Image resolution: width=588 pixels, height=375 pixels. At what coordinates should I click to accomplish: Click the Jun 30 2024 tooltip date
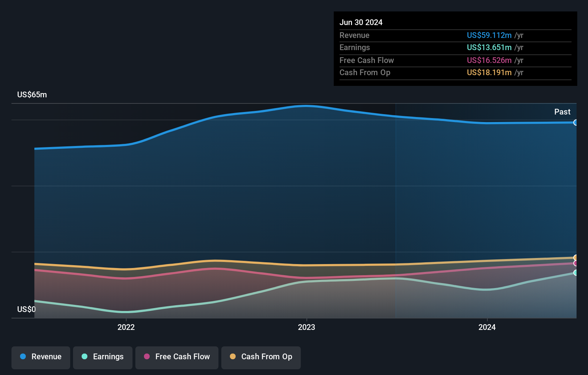pyautogui.click(x=361, y=22)
